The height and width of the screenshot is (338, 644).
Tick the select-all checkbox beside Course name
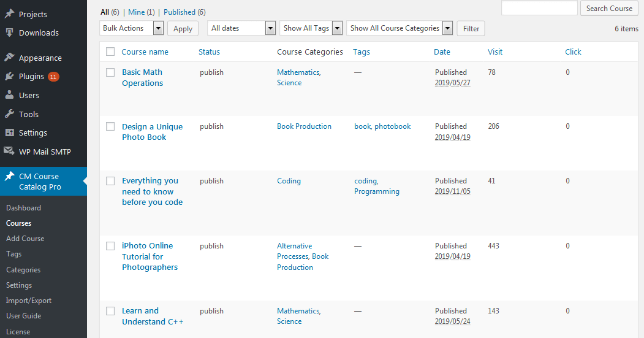click(x=110, y=52)
